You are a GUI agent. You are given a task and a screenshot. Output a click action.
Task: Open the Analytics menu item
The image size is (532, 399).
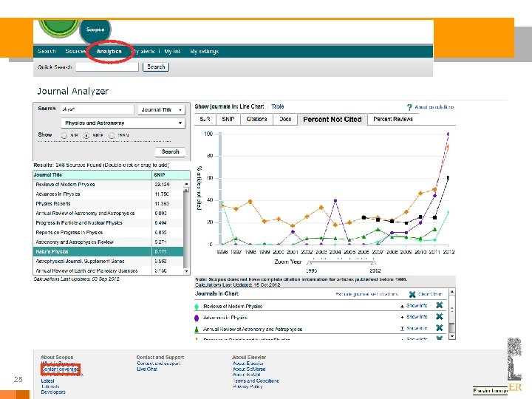tap(109, 51)
